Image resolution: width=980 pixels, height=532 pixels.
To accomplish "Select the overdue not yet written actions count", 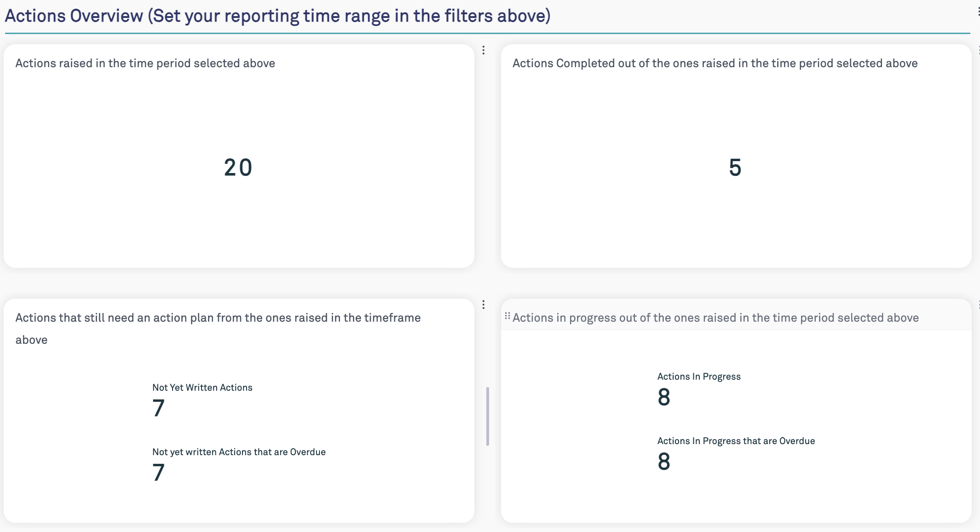I will point(158,473).
